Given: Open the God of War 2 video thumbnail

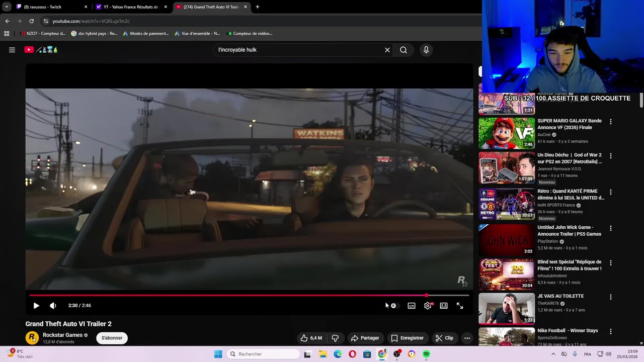Looking at the screenshot, I should point(507,168).
